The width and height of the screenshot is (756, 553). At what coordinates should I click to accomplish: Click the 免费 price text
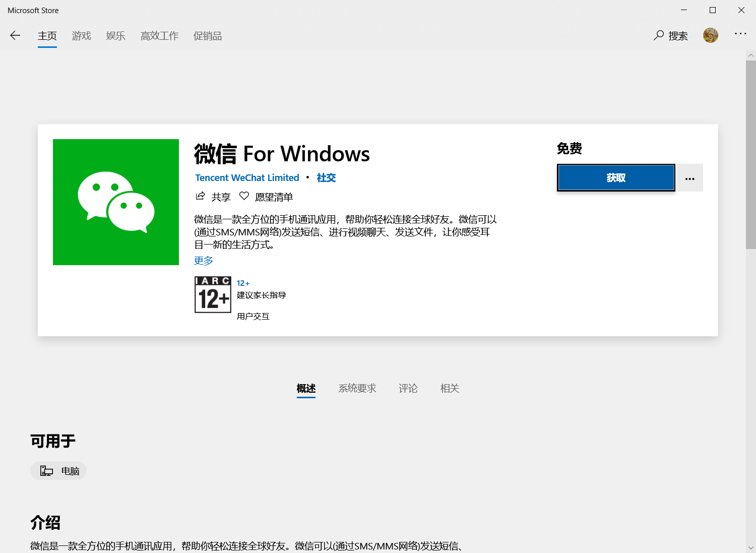570,148
